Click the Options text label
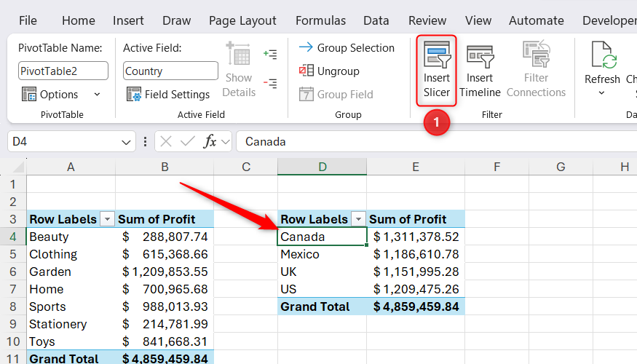 [x=59, y=94]
